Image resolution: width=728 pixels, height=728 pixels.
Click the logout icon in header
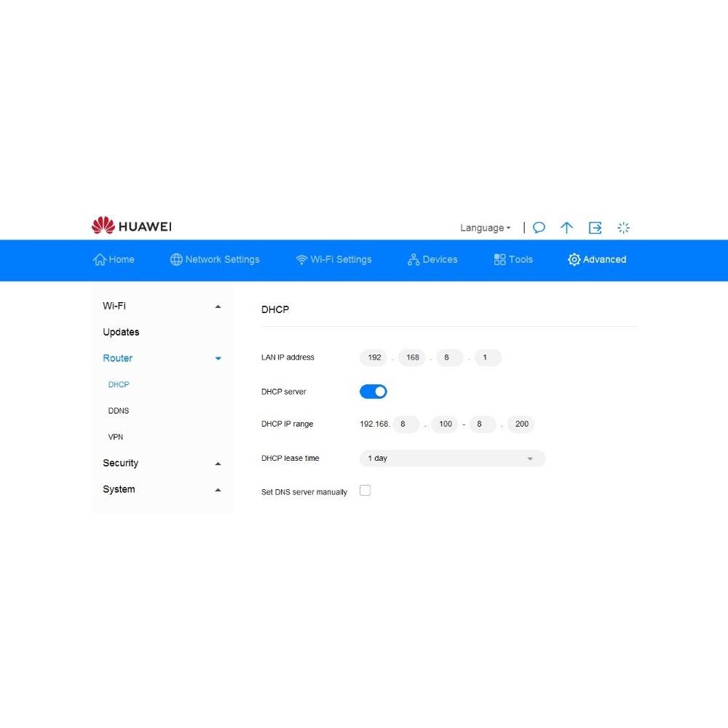click(x=595, y=228)
